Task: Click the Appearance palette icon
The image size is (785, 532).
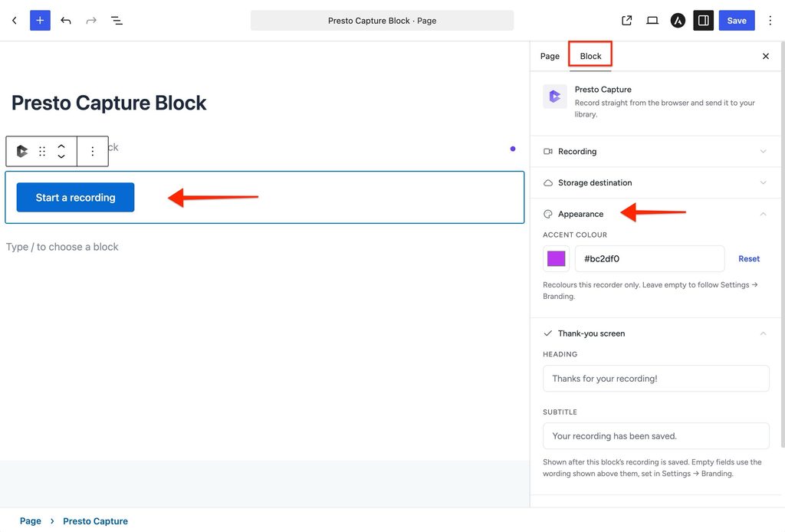Action: (x=547, y=214)
